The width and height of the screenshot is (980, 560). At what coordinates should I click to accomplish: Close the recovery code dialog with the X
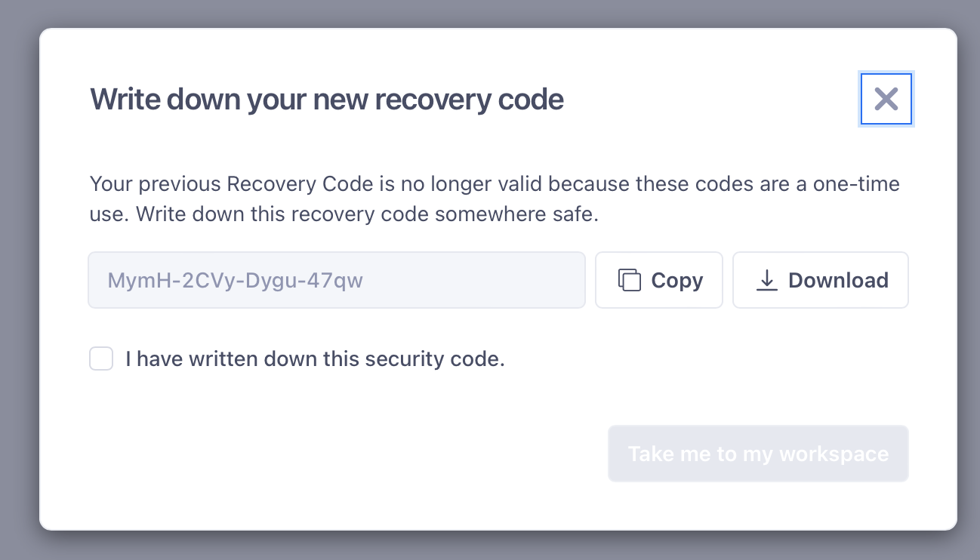tap(886, 99)
